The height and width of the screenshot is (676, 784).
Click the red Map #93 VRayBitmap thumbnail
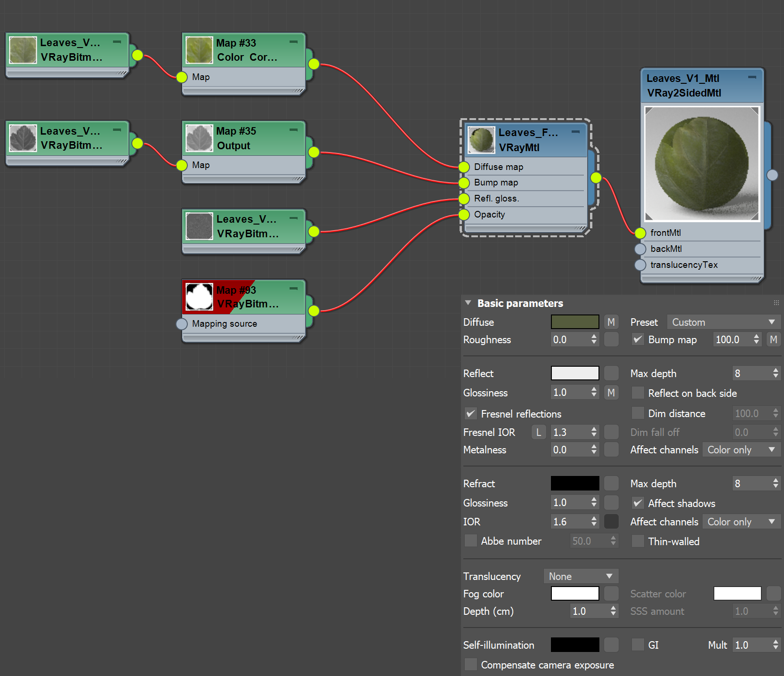[199, 297]
